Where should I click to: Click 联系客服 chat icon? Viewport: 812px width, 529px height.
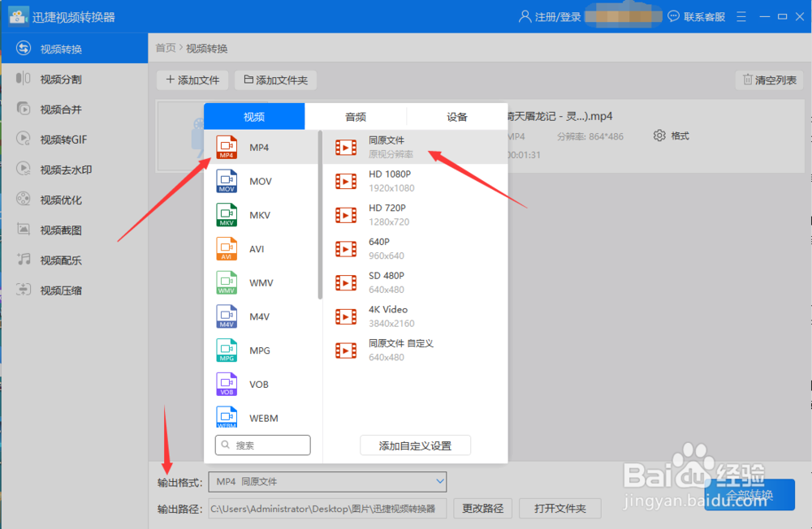(x=673, y=16)
